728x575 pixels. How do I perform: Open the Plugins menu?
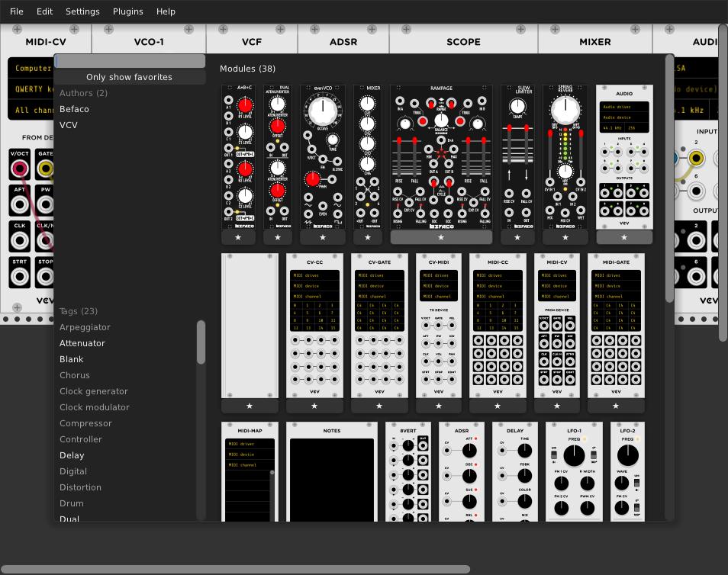(127, 11)
